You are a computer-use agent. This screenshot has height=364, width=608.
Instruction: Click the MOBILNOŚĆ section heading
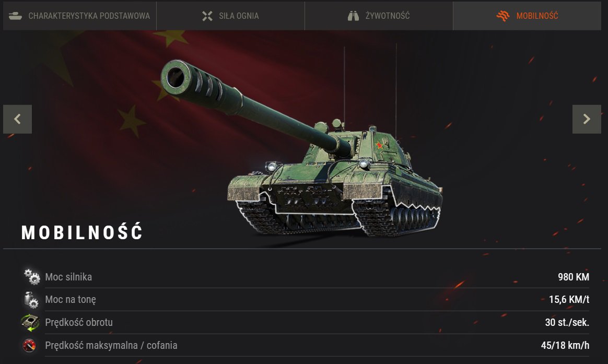[x=82, y=232]
